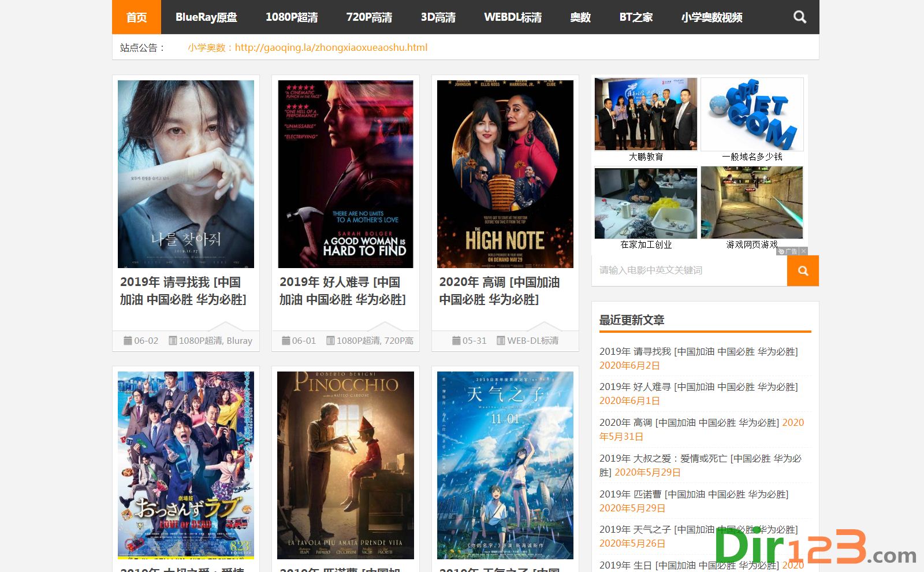Click the 一般域名多少钱 ad caption
Viewport: 924px width, 572px height.
(x=752, y=157)
